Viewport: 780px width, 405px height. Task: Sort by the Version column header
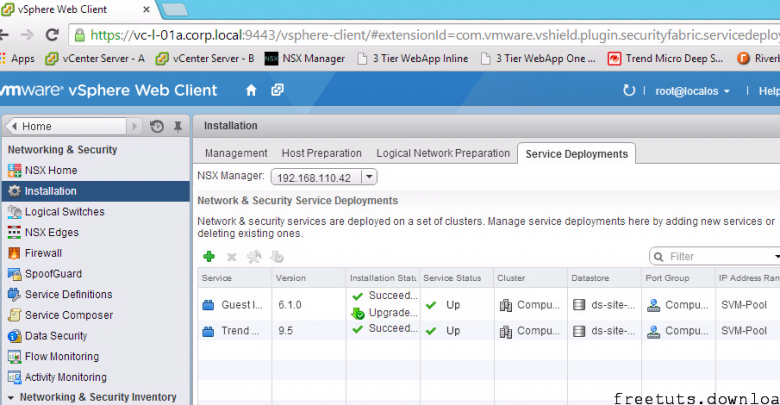tap(308, 278)
